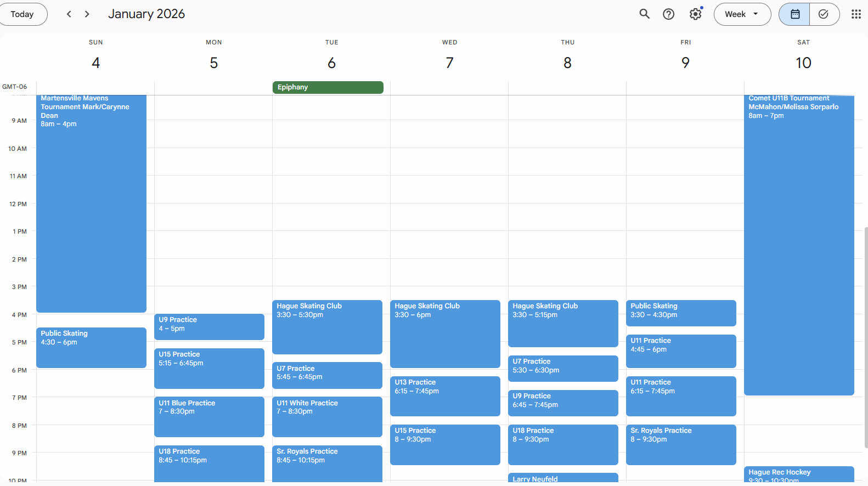Viewport: 868px width, 486px height.
Task: Switch to Tasks view toggle
Action: tap(824, 14)
